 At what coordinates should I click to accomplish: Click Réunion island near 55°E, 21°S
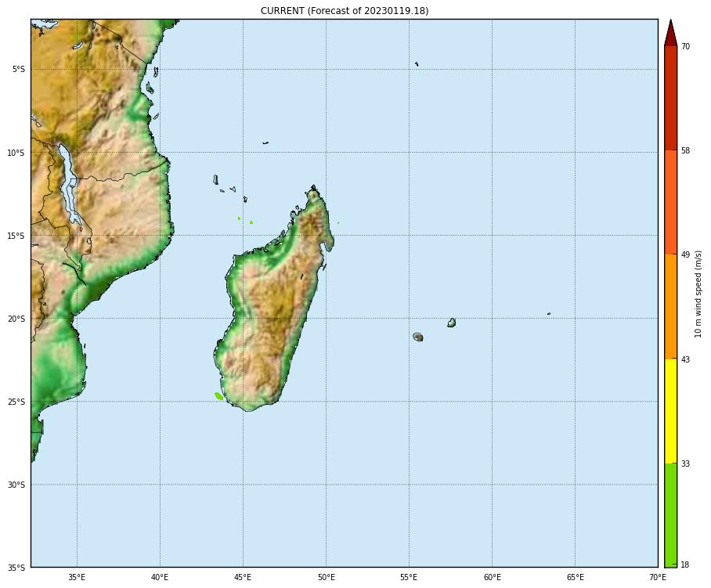point(418,337)
